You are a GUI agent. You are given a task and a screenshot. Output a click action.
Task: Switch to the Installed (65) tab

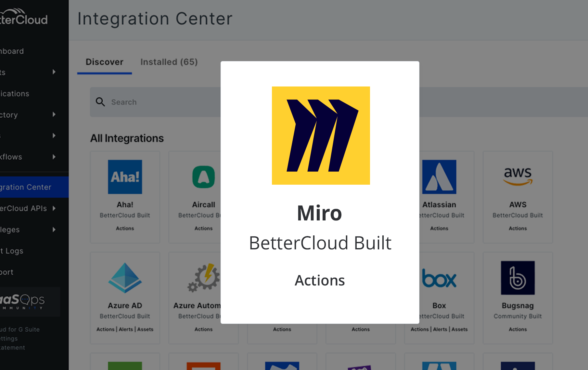(169, 62)
